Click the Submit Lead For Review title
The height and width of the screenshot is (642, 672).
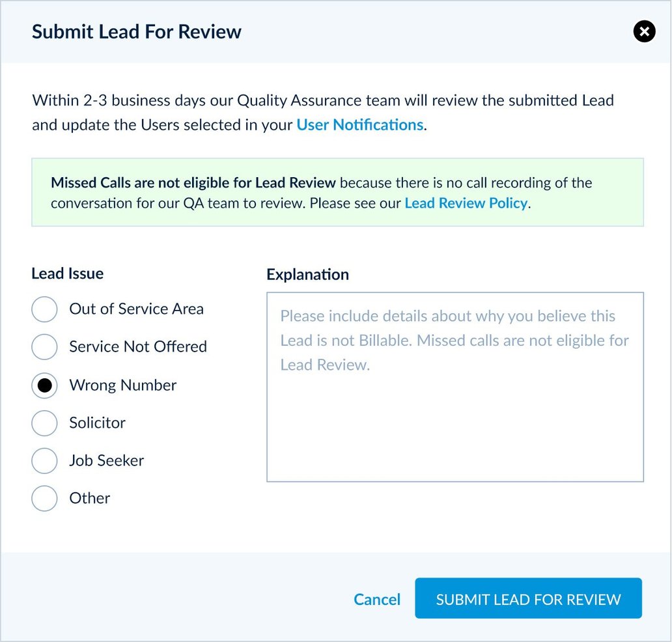tap(137, 31)
